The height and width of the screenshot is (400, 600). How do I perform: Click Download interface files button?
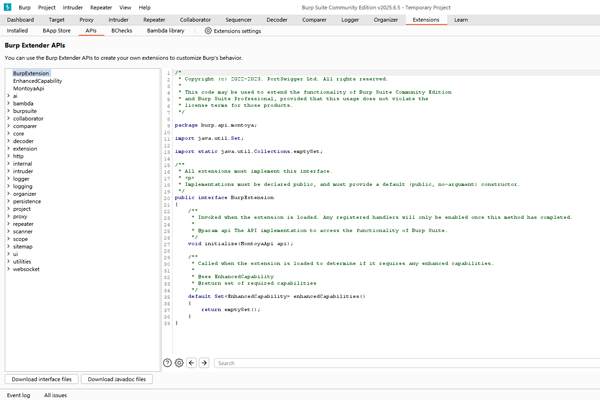pyautogui.click(x=42, y=379)
